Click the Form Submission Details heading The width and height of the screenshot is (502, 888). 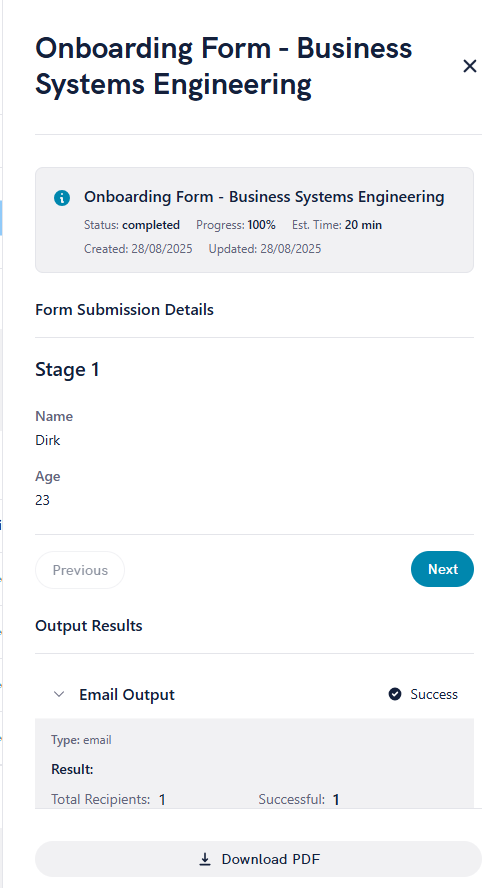tap(125, 310)
